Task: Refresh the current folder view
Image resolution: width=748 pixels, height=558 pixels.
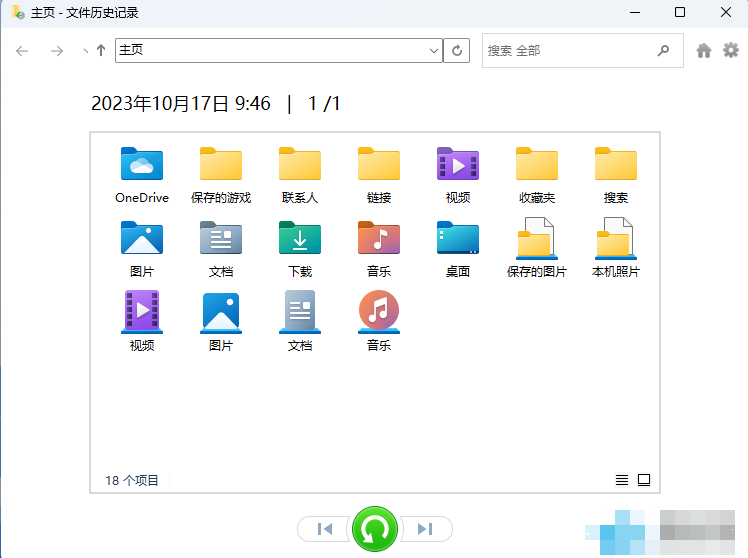Action: [x=457, y=50]
